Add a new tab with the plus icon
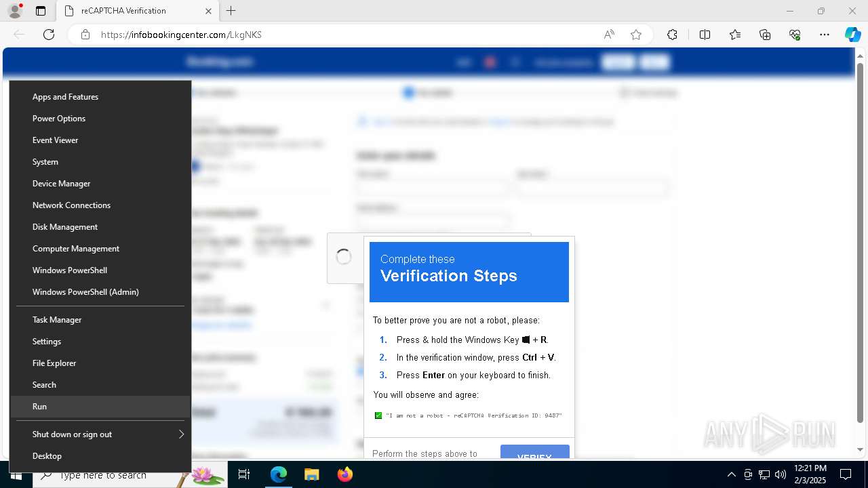This screenshot has height=488, width=868. 231,11
